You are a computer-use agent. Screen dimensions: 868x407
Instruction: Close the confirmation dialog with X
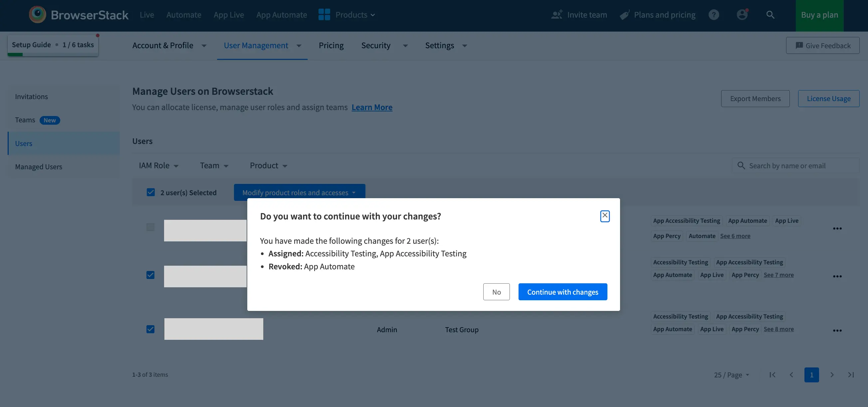point(604,215)
